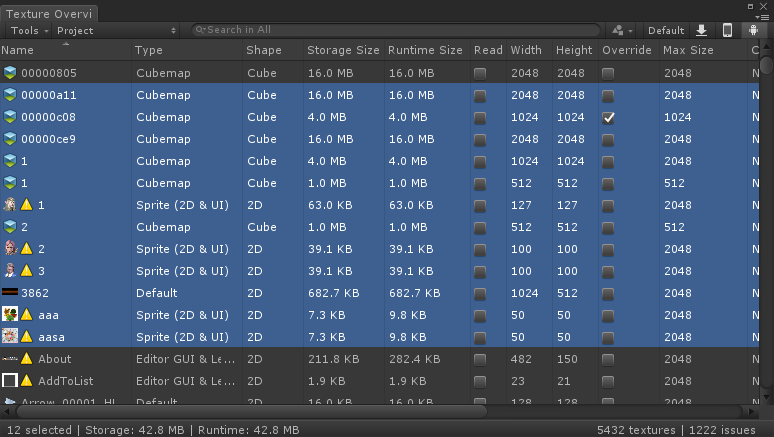The width and height of the screenshot is (774, 437).
Task: Click Height column header
Action: (x=575, y=50)
